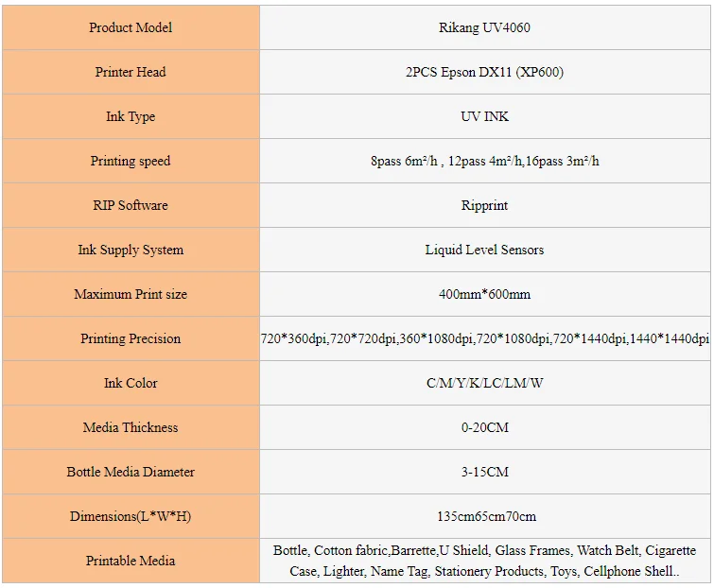Screen dimensions: 714x588
Task: Click the Printer Head label
Action: [131, 72]
